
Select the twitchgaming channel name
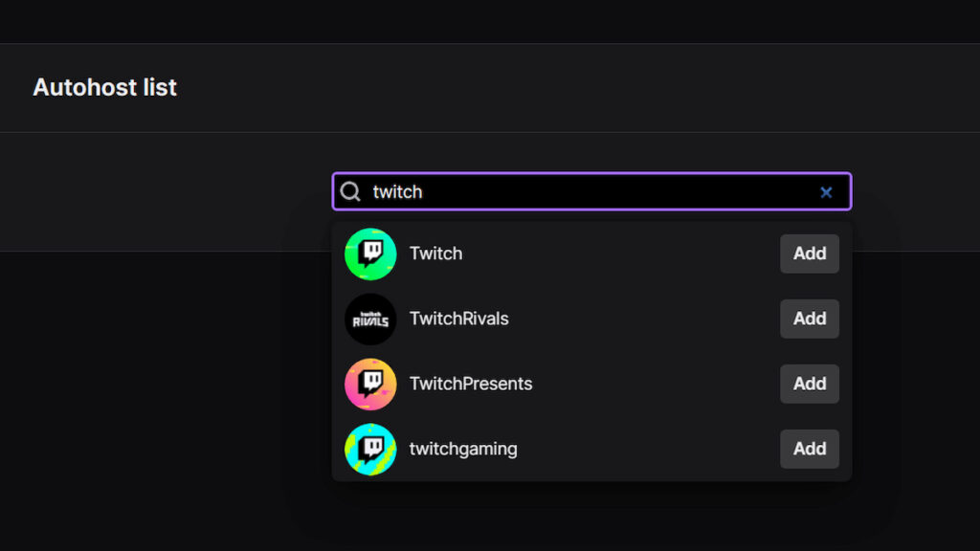[463, 449]
